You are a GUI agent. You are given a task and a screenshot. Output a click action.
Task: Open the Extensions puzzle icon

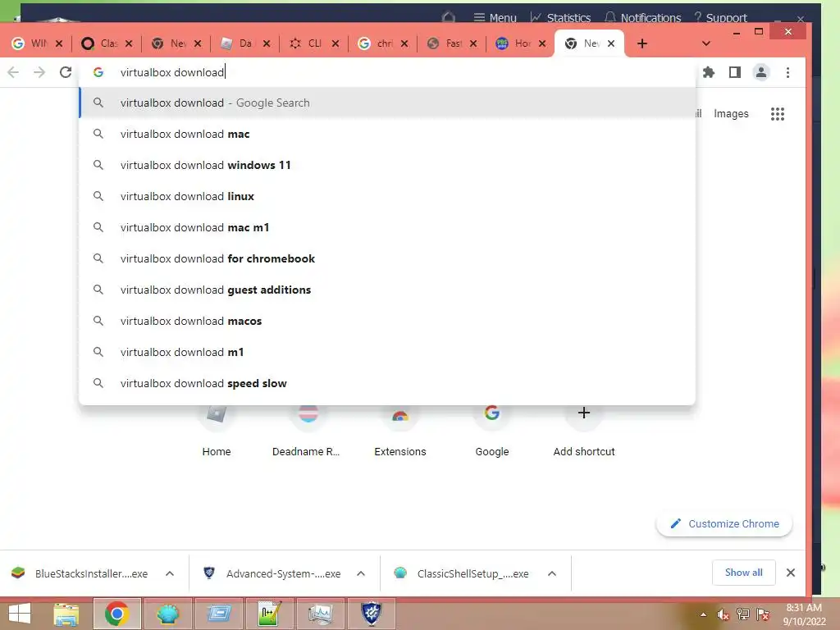point(708,72)
